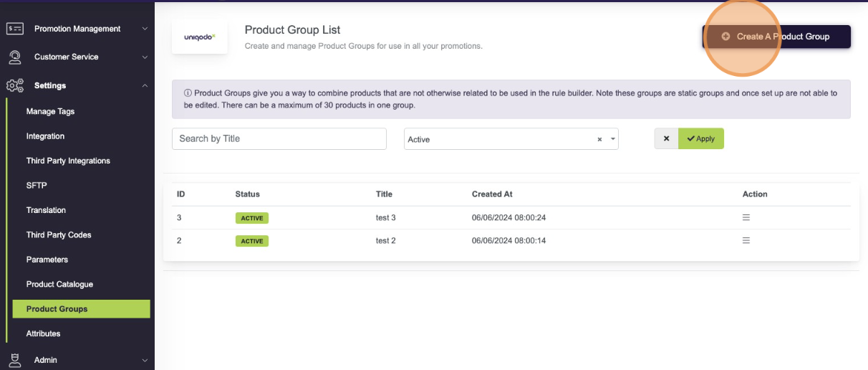Click the Settings gears icon
The height and width of the screenshot is (370, 868).
click(15, 85)
